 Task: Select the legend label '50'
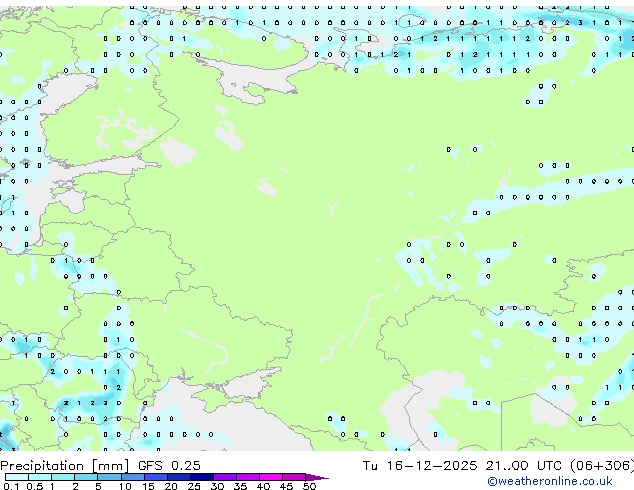[x=309, y=486]
